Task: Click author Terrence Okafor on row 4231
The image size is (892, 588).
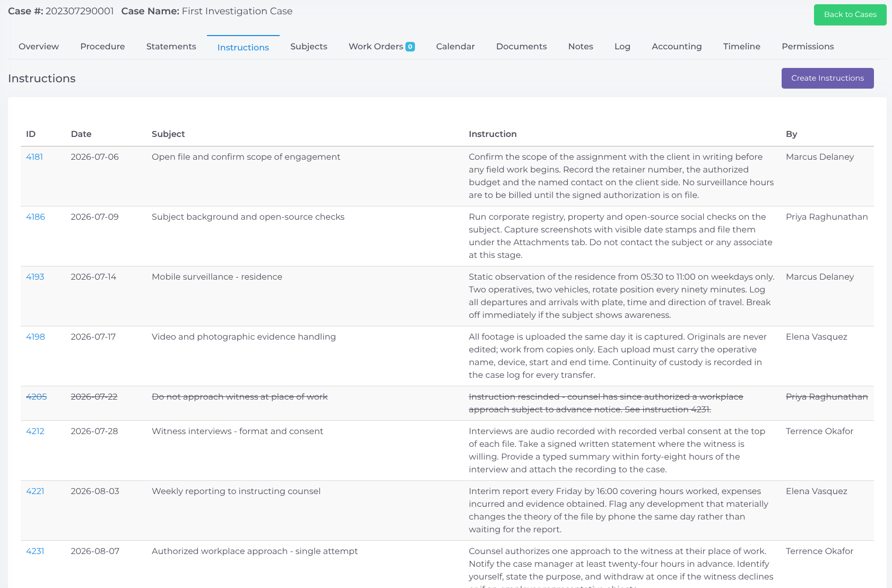Action: point(819,551)
